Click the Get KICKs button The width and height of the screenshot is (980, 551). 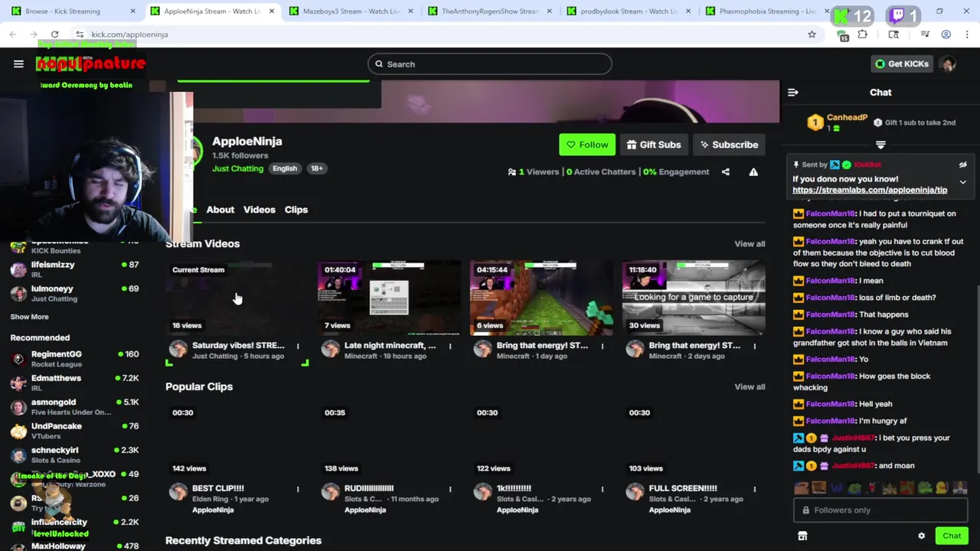[x=902, y=64]
